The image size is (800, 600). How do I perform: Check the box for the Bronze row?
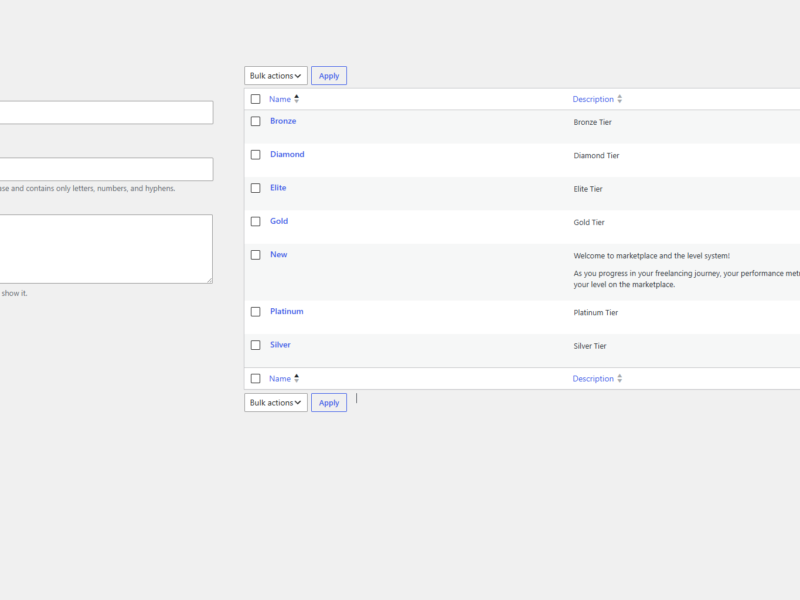tap(256, 121)
